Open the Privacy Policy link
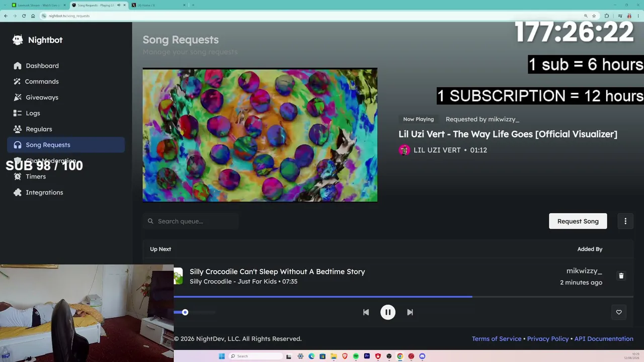This screenshot has width=644, height=362. tap(548, 339)
